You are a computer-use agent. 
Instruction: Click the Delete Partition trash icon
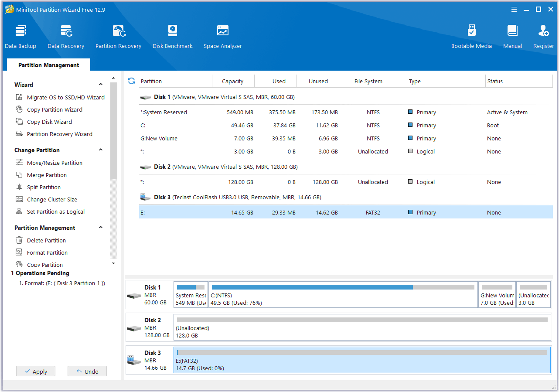[x=19, y=240]
